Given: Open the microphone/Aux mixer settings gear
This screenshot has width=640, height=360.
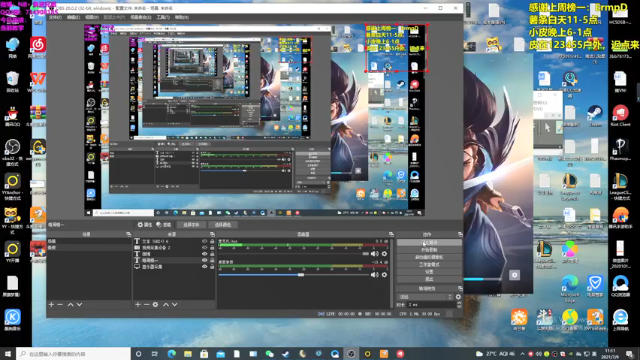Looking at the screenshot, I should pyautogui.click(x=384, y=254).
